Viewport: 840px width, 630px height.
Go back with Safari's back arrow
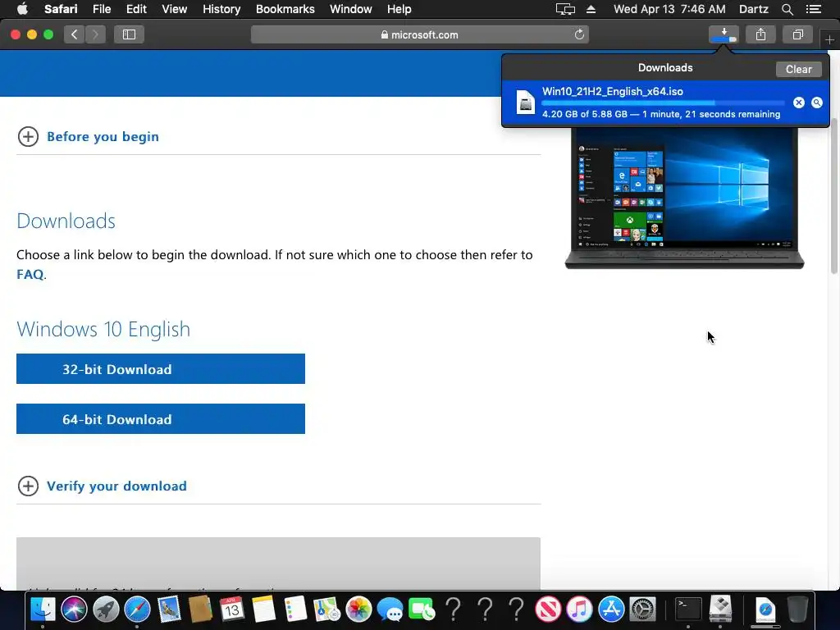click(75, 34)
